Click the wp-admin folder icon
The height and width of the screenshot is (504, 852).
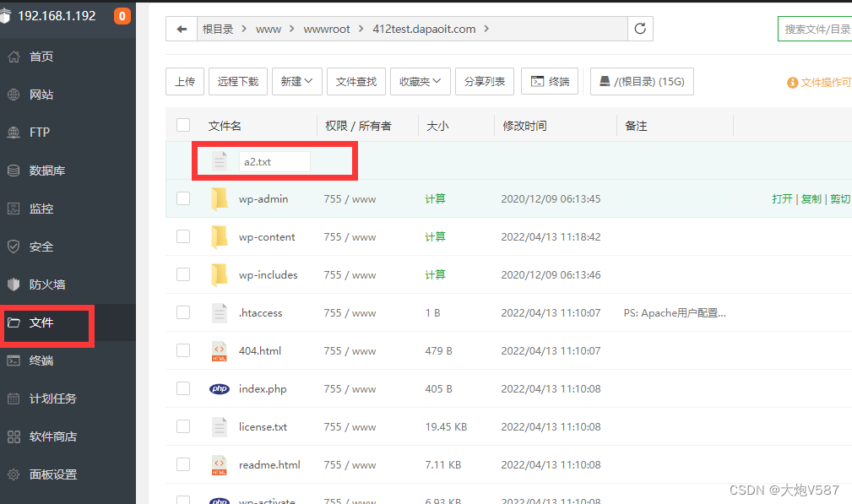click(x=220, y=198)
